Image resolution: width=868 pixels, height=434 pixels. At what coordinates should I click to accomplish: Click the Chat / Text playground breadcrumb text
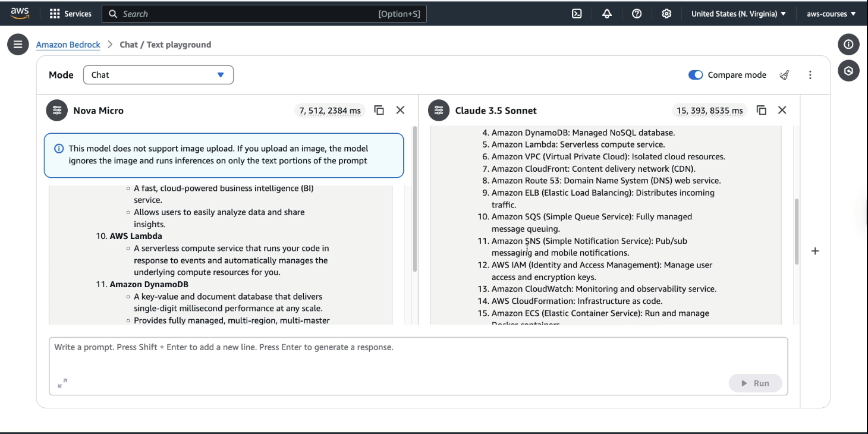(x=165, y=45)
